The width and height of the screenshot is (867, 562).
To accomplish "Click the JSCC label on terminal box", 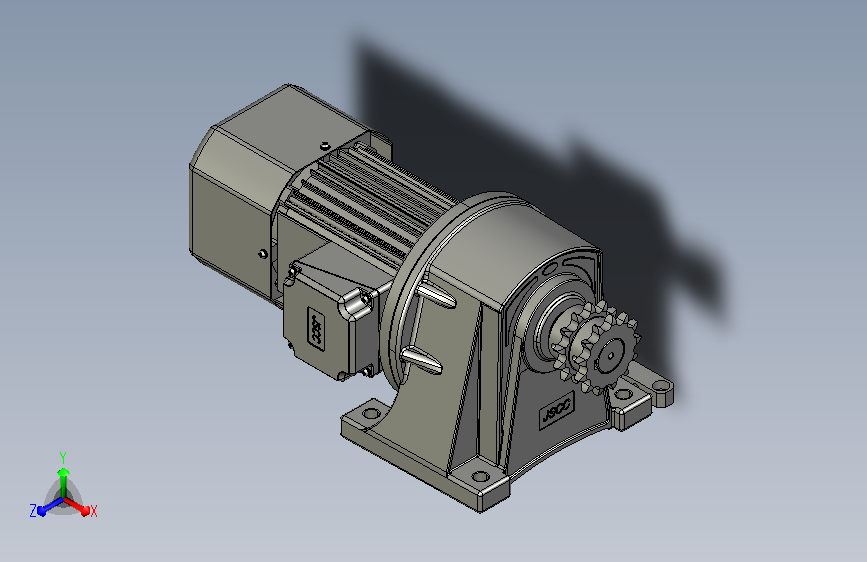I will 317,329.
